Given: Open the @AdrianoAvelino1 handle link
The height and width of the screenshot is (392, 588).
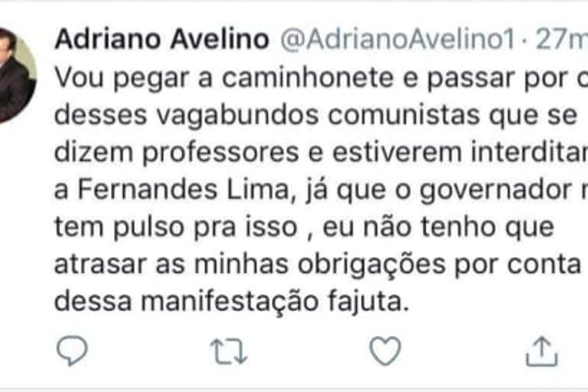Looking at the screenshot, I should 397,39.
